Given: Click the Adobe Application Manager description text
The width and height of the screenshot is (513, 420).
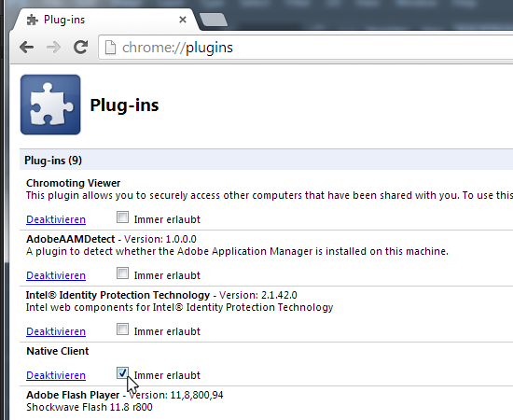Looking at the screenshot, I should (237, 251).
